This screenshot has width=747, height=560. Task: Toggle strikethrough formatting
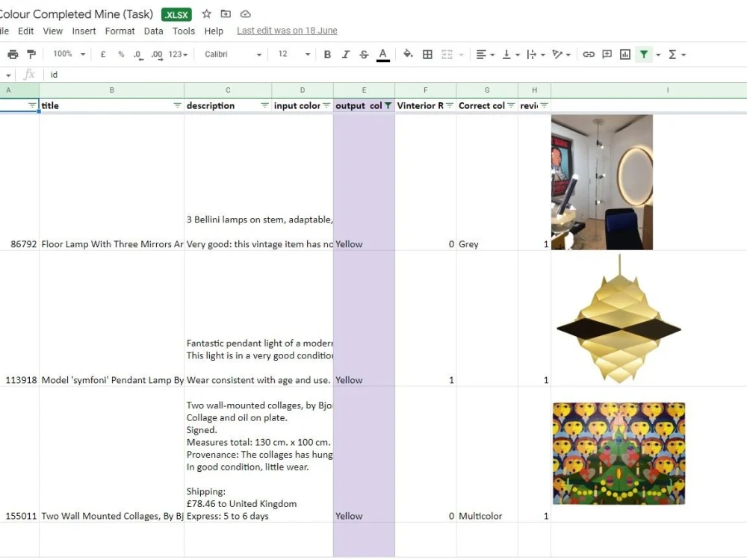(x=364, y=55)
